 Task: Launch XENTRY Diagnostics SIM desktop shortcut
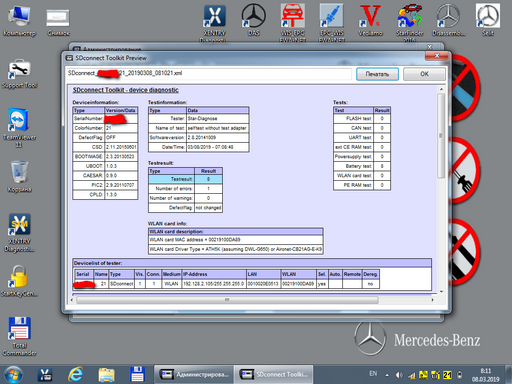point(19,233)
